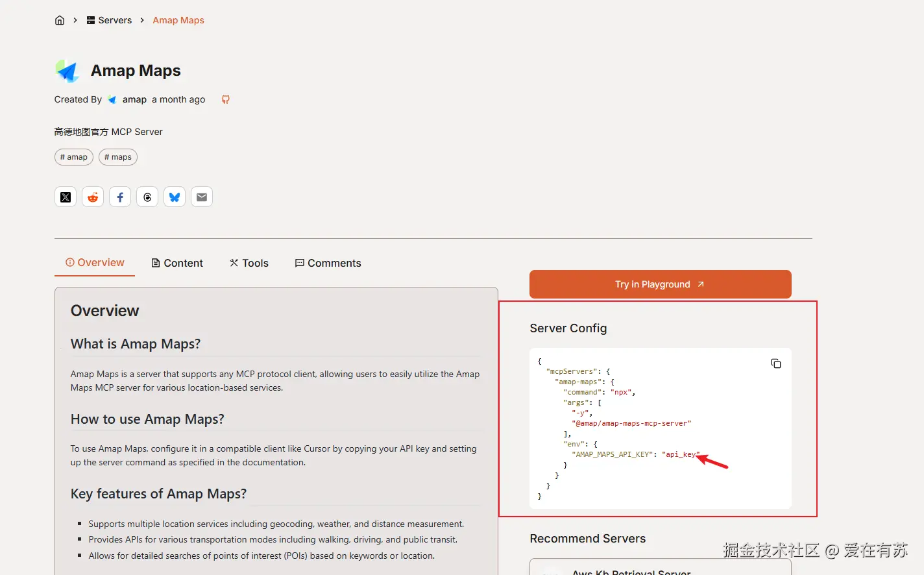924x575 pixels.
Task: Switch to the Comments tab
Action: (328, 263)
